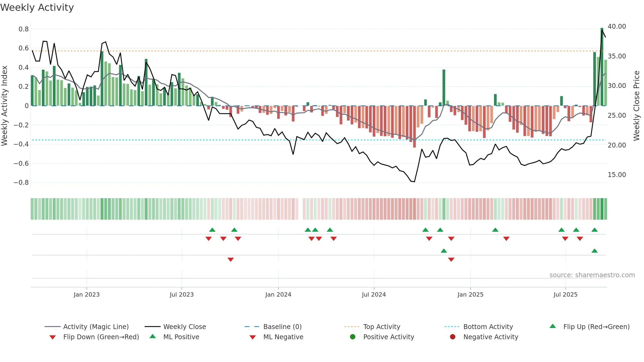Click the tallest green bar at far right
Image resolution: width=644 pixels, height=362 pixels.
click(602, 67)
